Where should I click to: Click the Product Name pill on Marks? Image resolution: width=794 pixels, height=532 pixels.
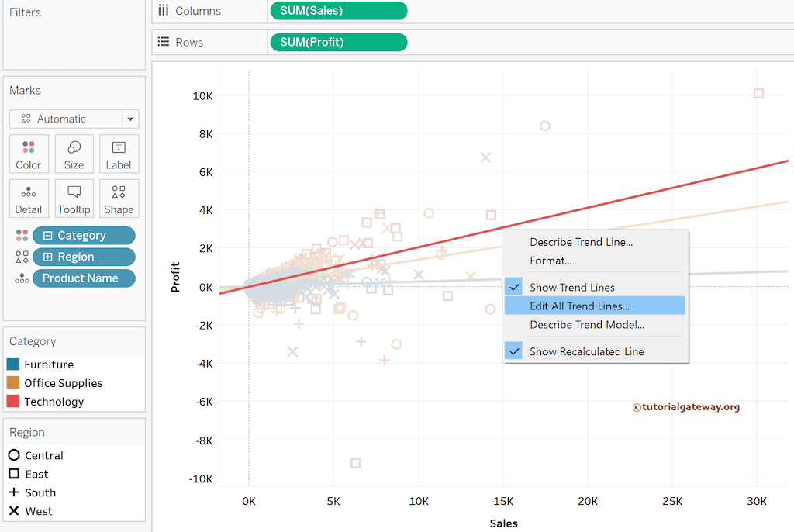tap(83, 278)
